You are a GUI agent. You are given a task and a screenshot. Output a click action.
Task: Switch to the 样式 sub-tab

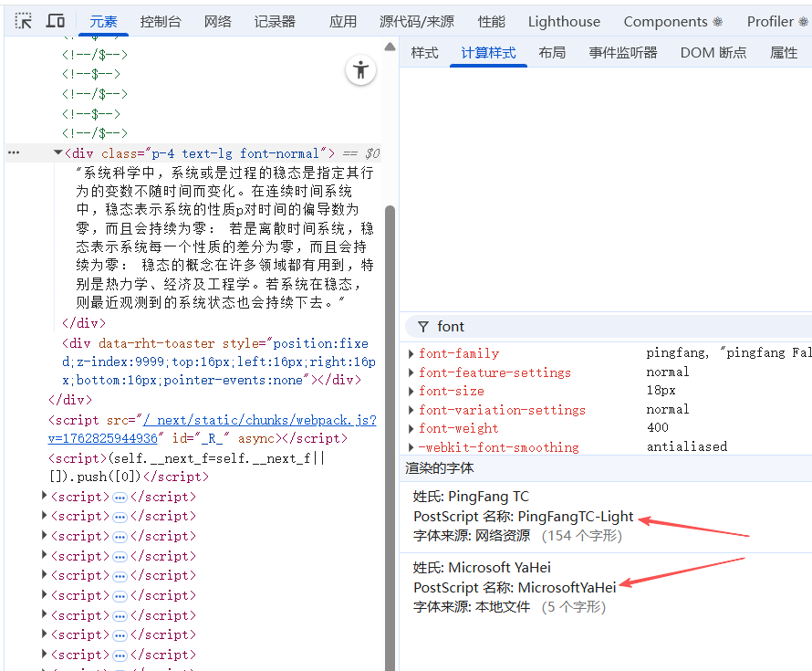coord(424,53)
